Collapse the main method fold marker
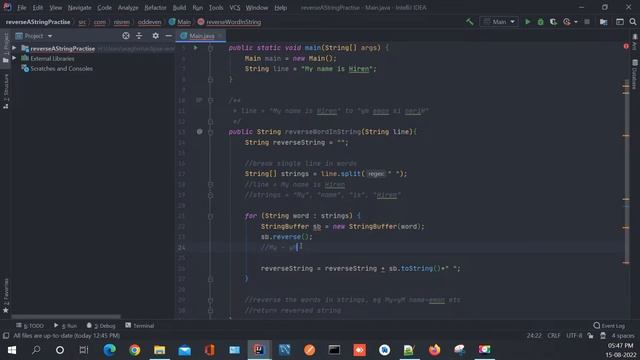 tap(210, 48)
